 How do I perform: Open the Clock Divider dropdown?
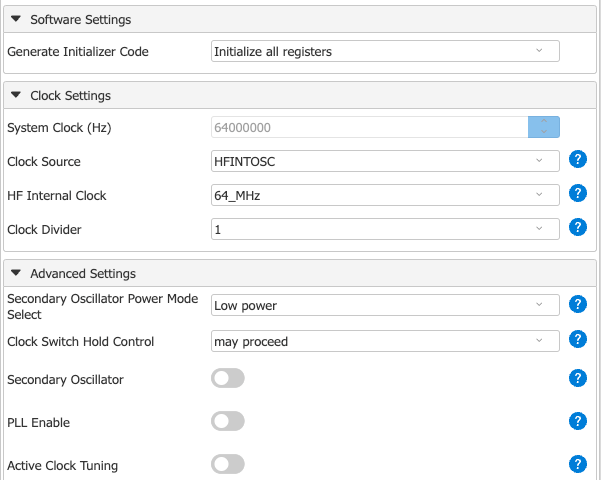pyautogui.click(x=385, y=229)
